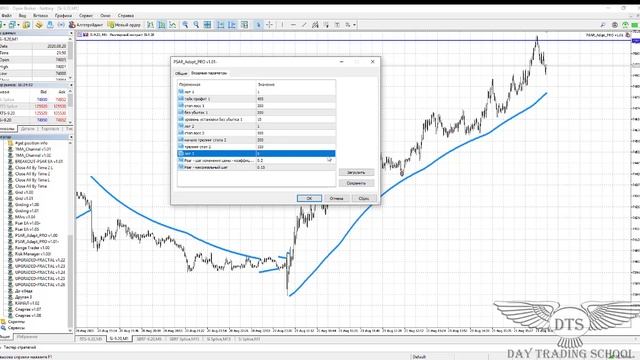Viewport: 640px width, 360px height.
Task: Select the trendline drawing tool
Action: 304,25
